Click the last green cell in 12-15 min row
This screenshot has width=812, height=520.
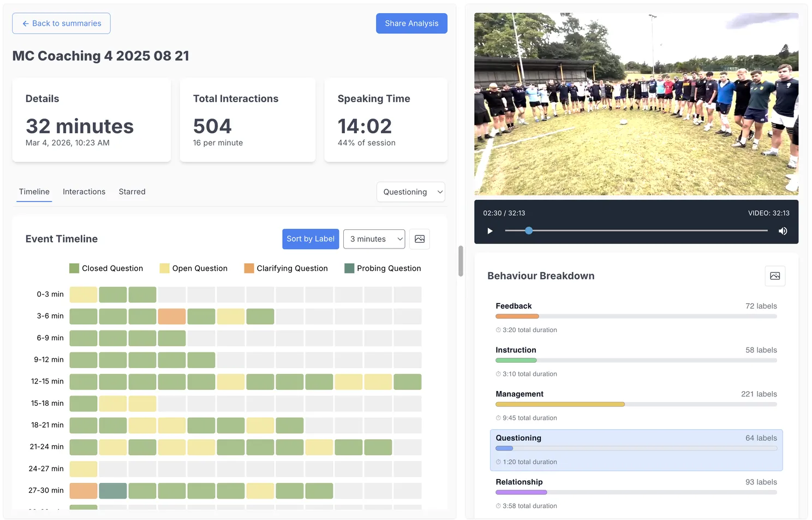click(x=408, y=381)
